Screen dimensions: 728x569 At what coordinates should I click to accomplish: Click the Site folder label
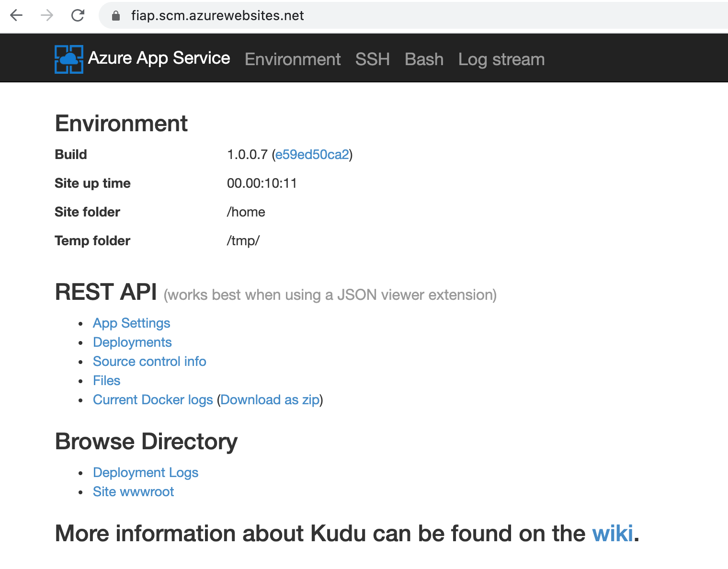click(x=87, y=212)
